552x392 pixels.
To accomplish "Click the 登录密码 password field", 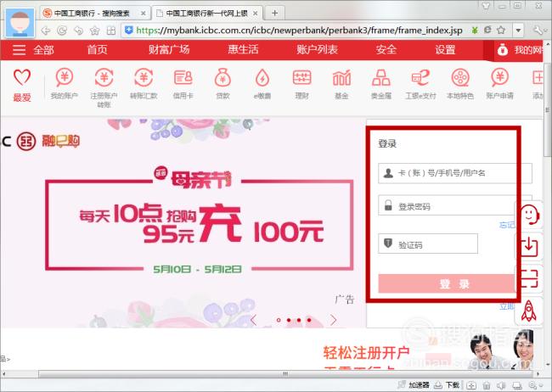I will click(x=455, y=205).
